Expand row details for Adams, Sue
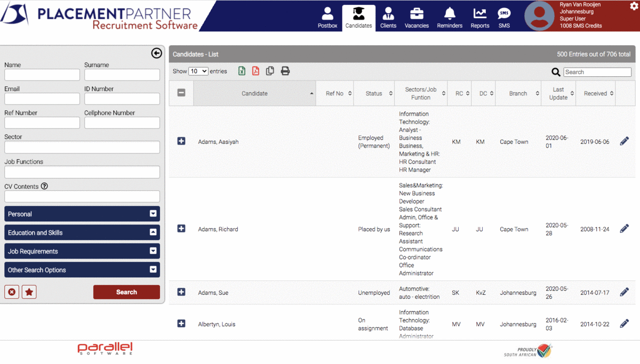 tap(181, 292)
